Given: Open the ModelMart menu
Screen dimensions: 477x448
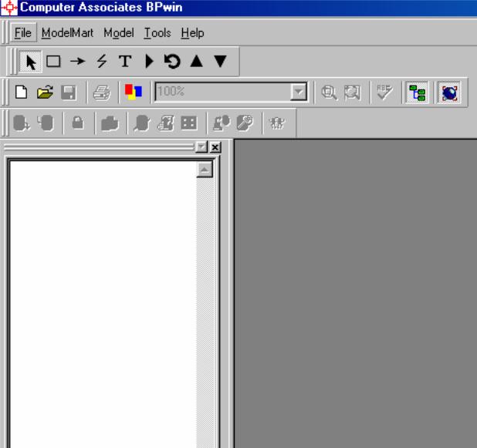Looking at the screenshot, I should 67,32.
